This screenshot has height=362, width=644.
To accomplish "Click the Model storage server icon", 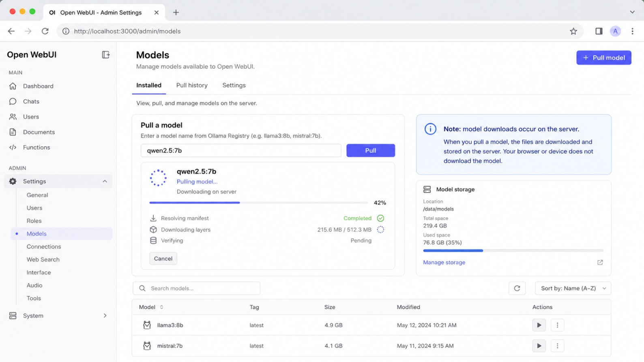I will (427, 189).
